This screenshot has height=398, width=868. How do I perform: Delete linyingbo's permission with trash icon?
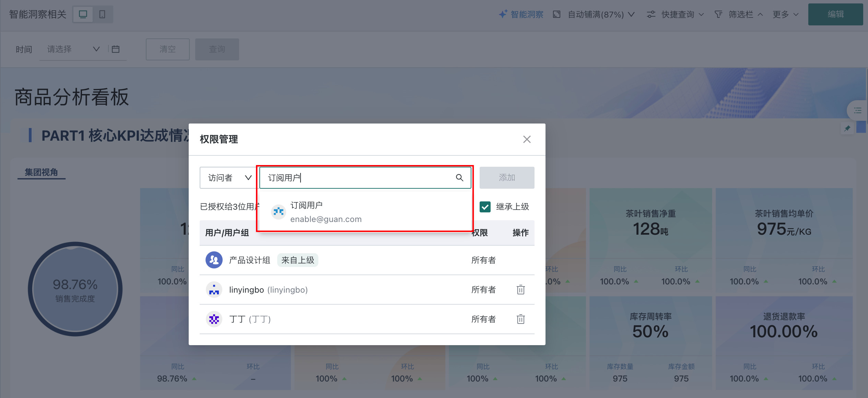520,290
